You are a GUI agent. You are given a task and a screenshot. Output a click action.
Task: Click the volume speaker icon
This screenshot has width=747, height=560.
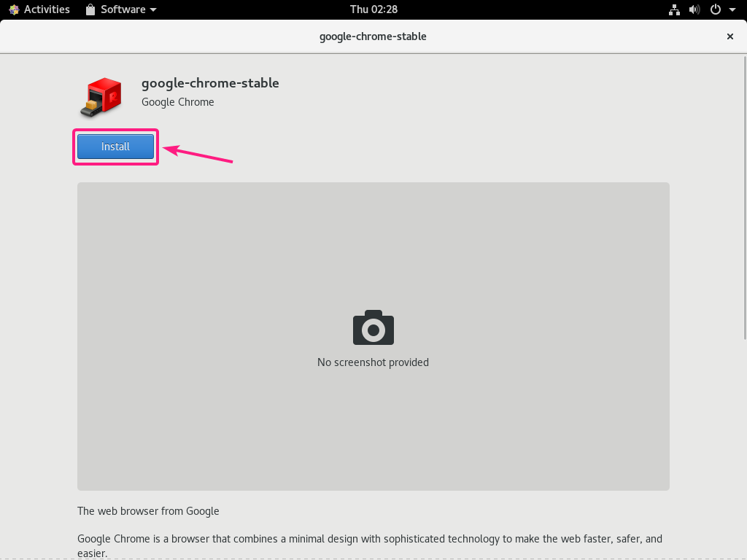(694, 9)
